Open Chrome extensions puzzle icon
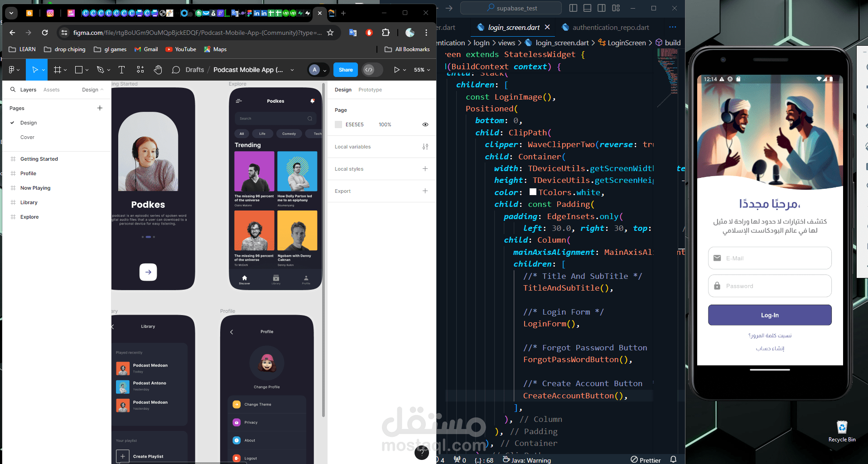Image resolution: width=868 pixels, height=464 pixels. [386, 33]
